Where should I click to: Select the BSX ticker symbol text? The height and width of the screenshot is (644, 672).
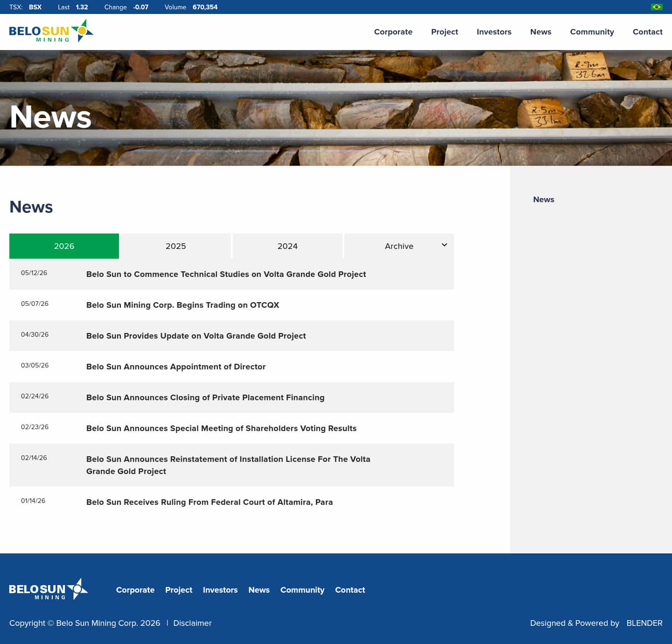pos(35,7)
